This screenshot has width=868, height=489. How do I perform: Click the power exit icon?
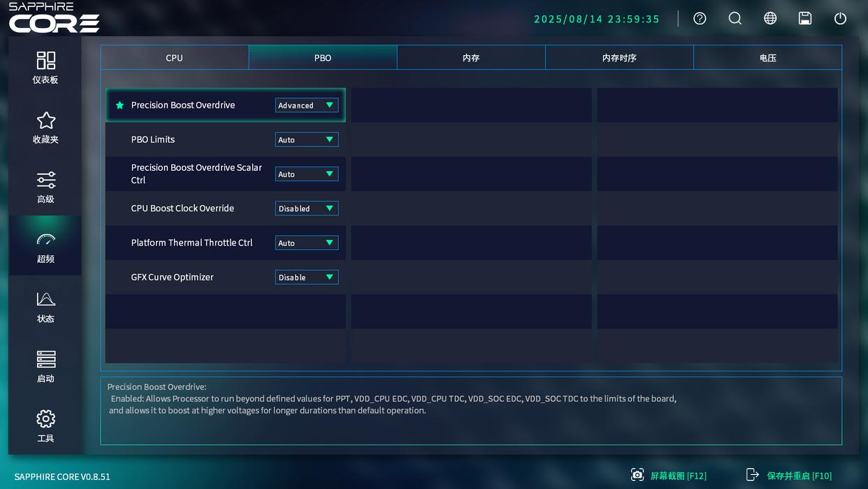[840, 19]
